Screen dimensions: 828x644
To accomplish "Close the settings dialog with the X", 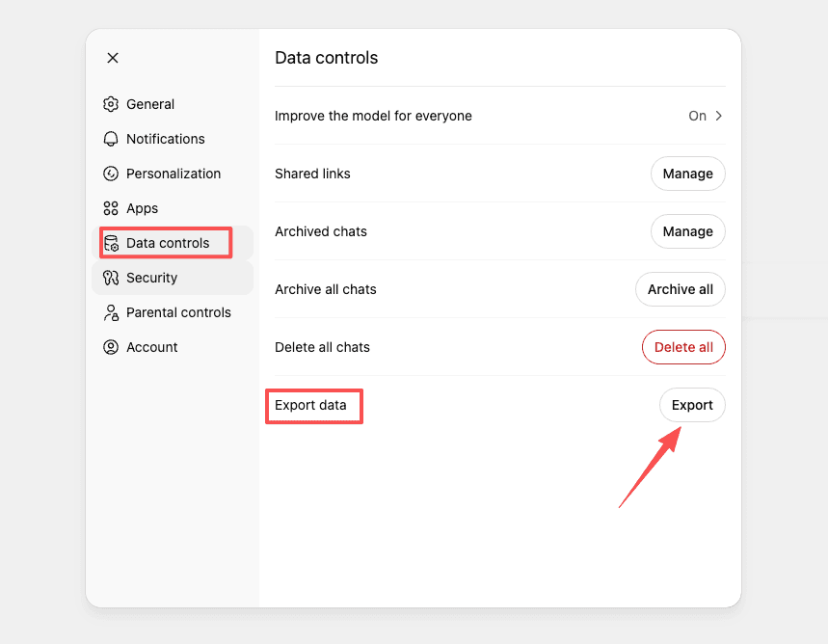I will 112,58.
